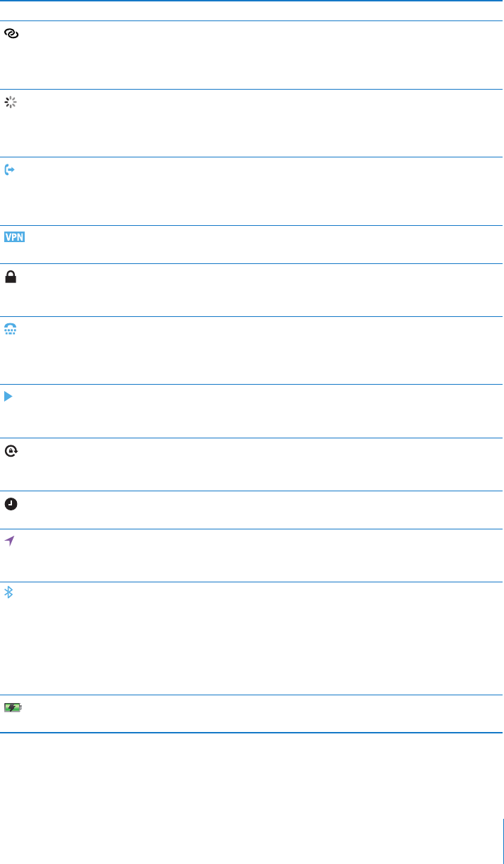Tap the round black clock face
Viewport: 504px width, 864px height.
tap(11, 504)
